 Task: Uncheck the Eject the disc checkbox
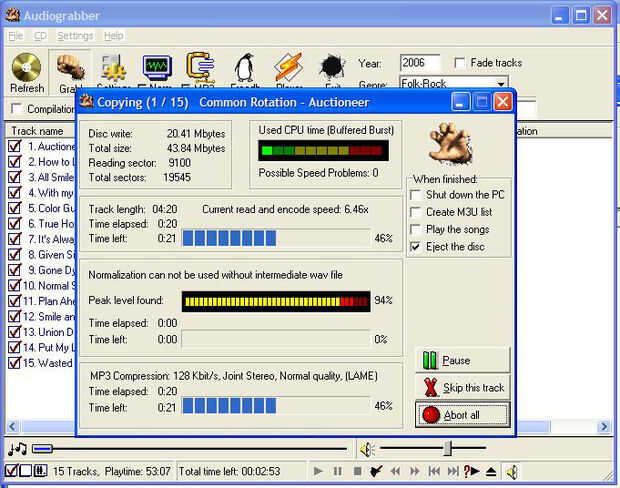pos(415,247)
